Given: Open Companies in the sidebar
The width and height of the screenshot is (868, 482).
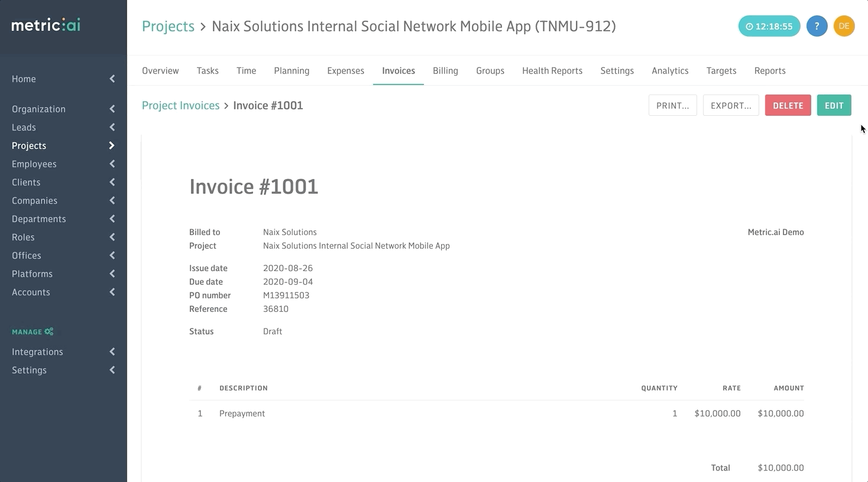Looking at the screenshot, I should (34, 200).
